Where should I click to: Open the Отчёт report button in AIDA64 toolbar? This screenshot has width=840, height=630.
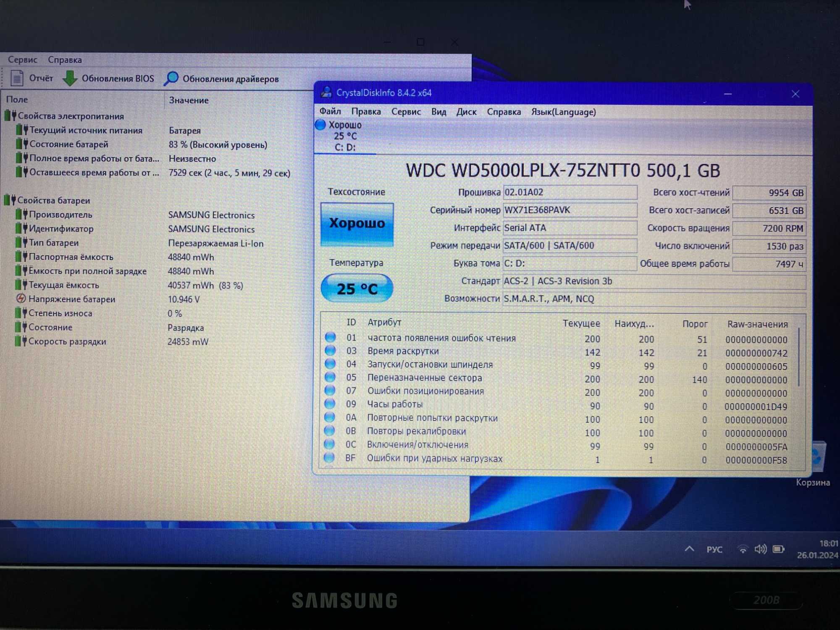click(x=32, y=78)
